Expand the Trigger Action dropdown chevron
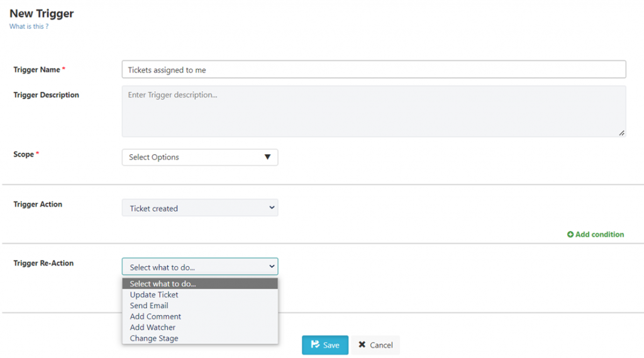 [272, 208]
